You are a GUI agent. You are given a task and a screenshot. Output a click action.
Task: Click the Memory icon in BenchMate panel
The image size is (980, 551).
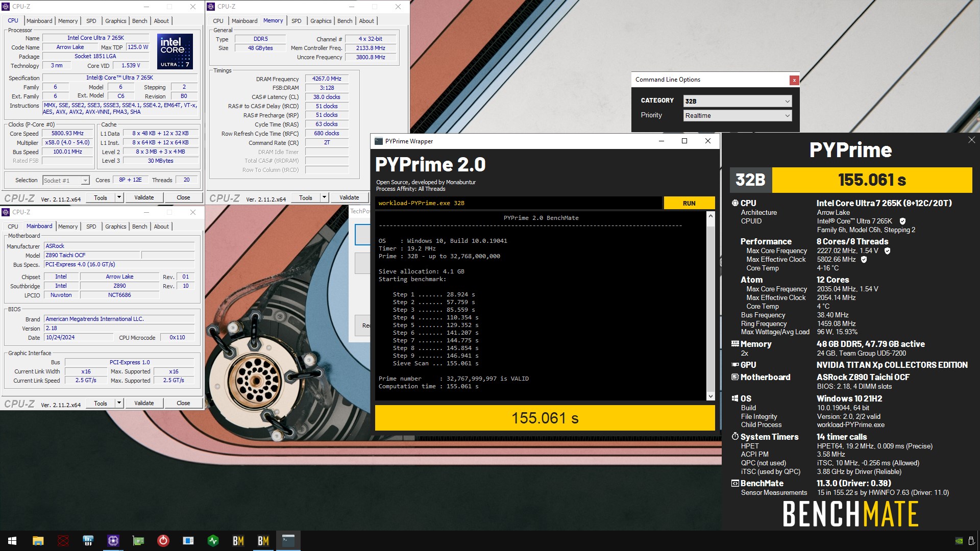click(x=735, y=344)
